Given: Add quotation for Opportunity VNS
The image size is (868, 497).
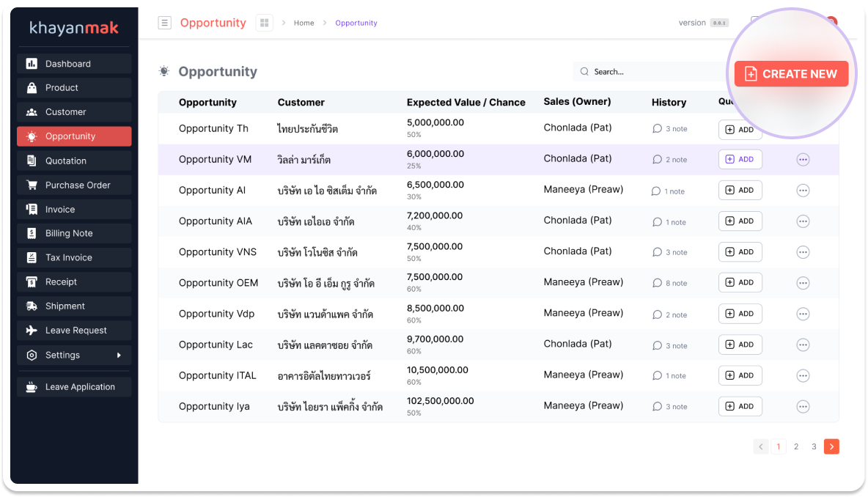Looking at the screenshot, I should [740, 252].
